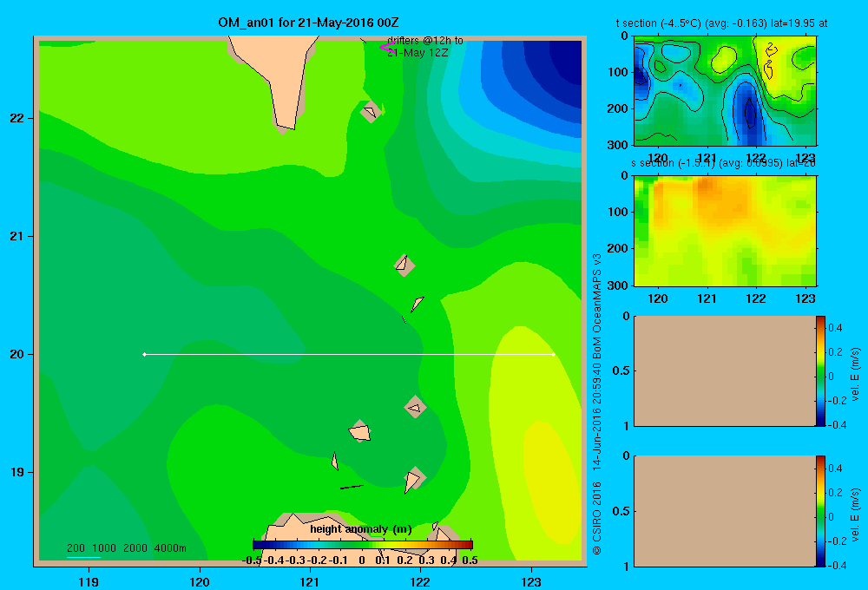This screenshot has width=868, height=590.
Task: Click the latitude 21 label on the main map
Action: click(x=16, y=236)
